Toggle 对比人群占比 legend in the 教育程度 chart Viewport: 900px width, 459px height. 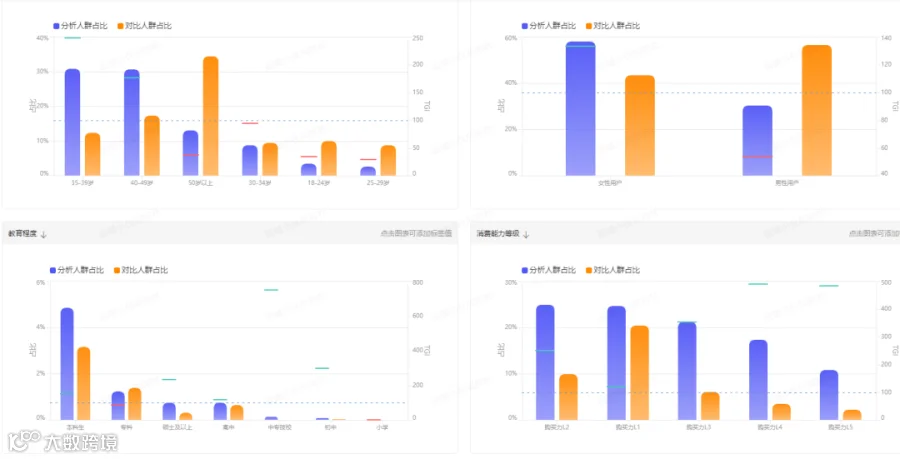[x=142, y=270]
